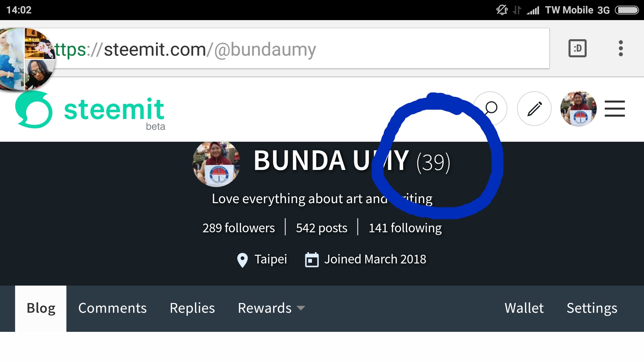View the 289 followers list
The height and width of the screenshot is (362, 644).
point(238,228)
